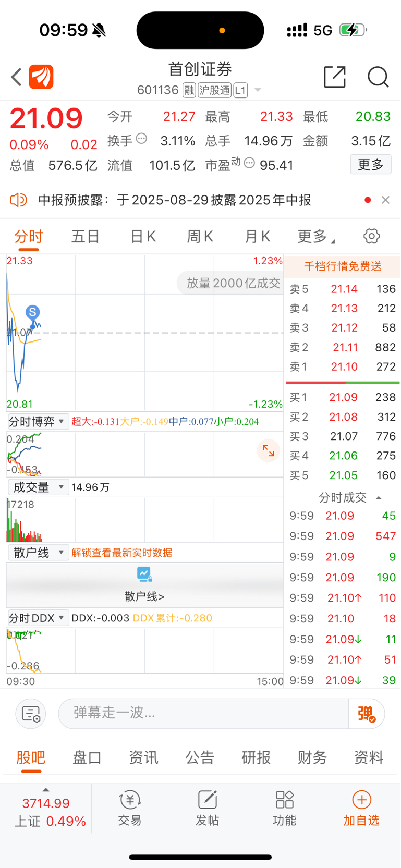401x868 pixels.
Task: Tap the 加自选 add to watchlist icon
Action: [x=361, y=808]
